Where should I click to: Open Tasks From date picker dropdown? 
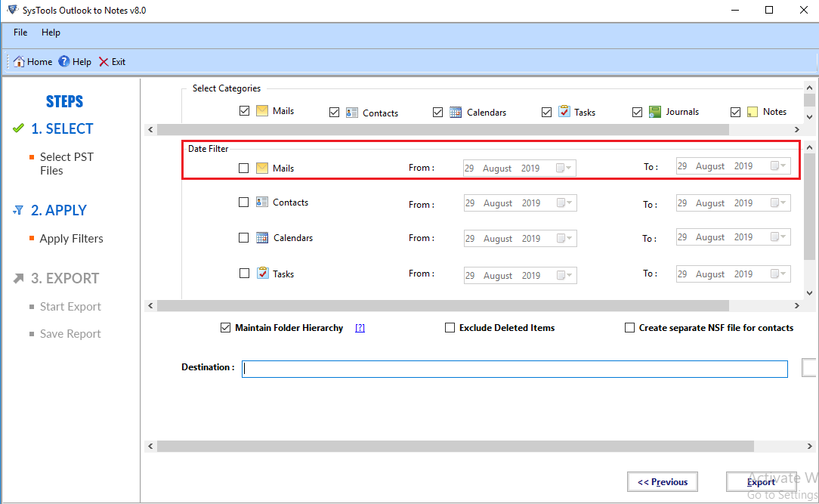tap(564, 275)
